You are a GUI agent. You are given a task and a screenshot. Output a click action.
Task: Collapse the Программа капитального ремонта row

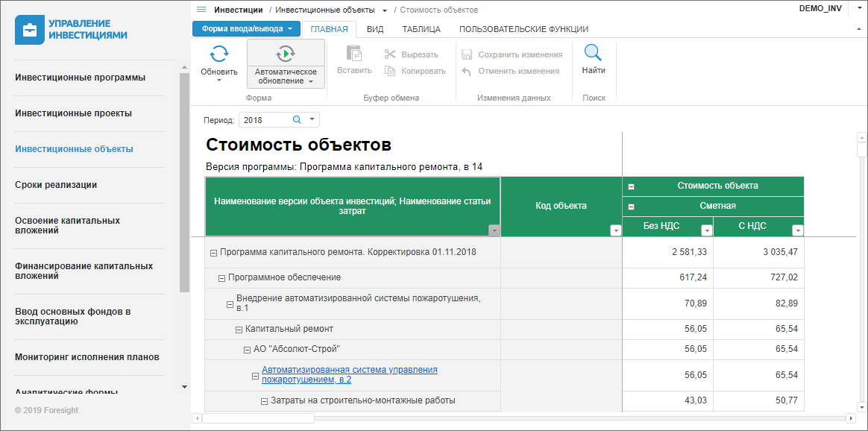point(213,253)
